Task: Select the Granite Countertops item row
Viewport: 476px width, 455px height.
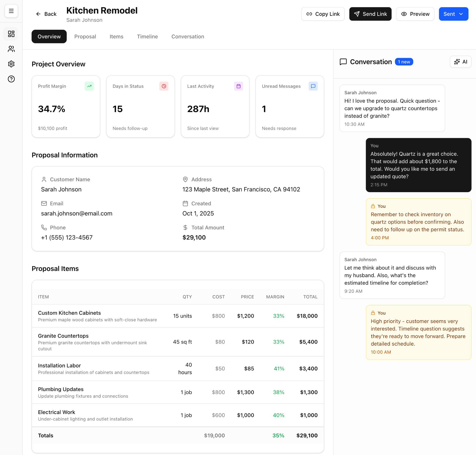Action: click(178, 342)
